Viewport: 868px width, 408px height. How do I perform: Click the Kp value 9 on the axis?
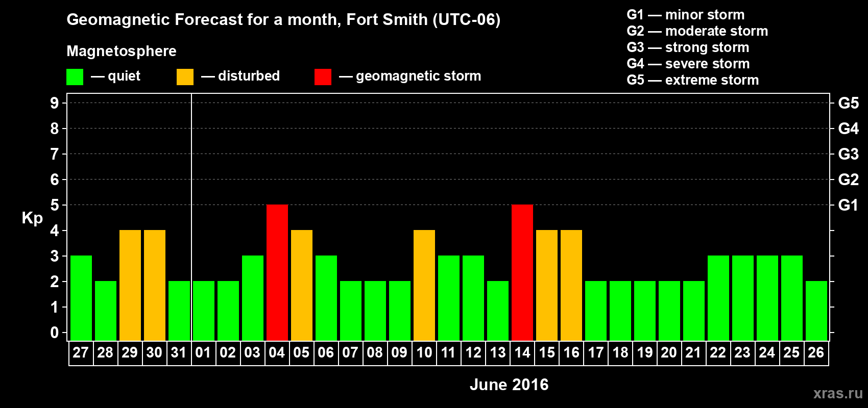[55, 103]
